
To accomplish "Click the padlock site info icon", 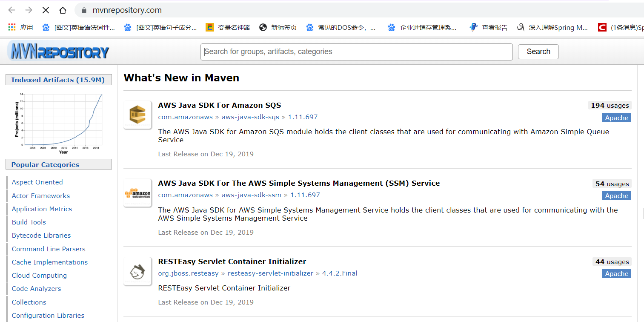I will point(84,10).
